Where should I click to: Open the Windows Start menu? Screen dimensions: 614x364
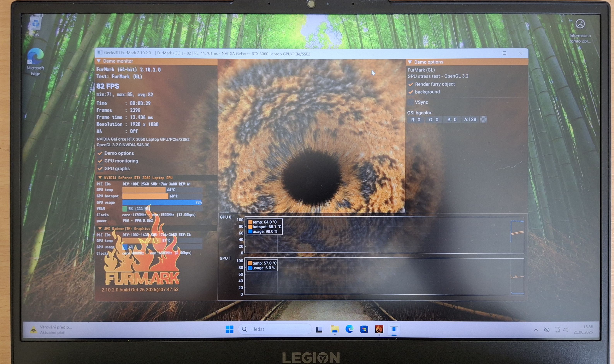click(229, 329)
